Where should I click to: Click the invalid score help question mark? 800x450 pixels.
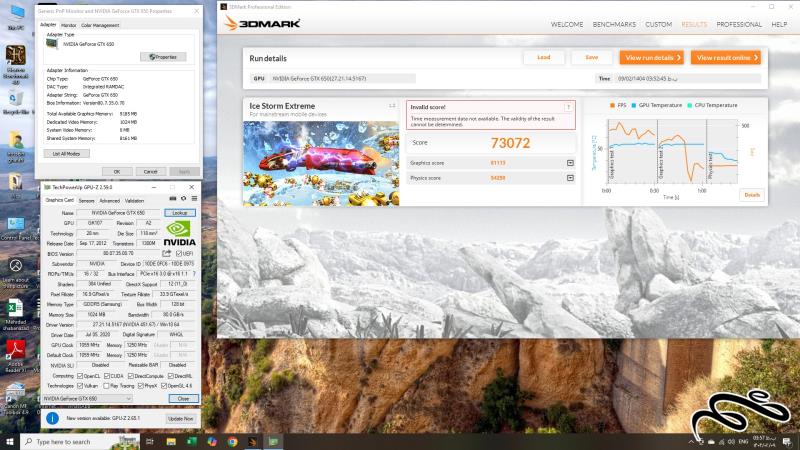coord(568,107)
